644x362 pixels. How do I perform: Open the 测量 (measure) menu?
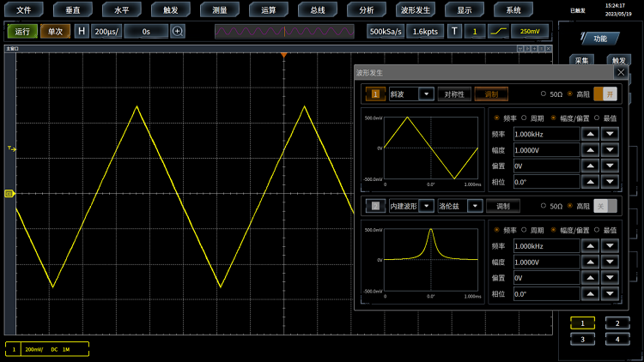(x=220, y=10)
